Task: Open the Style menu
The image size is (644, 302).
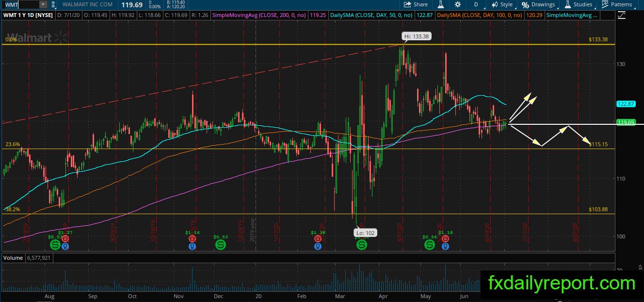Action: pos(502,4)
